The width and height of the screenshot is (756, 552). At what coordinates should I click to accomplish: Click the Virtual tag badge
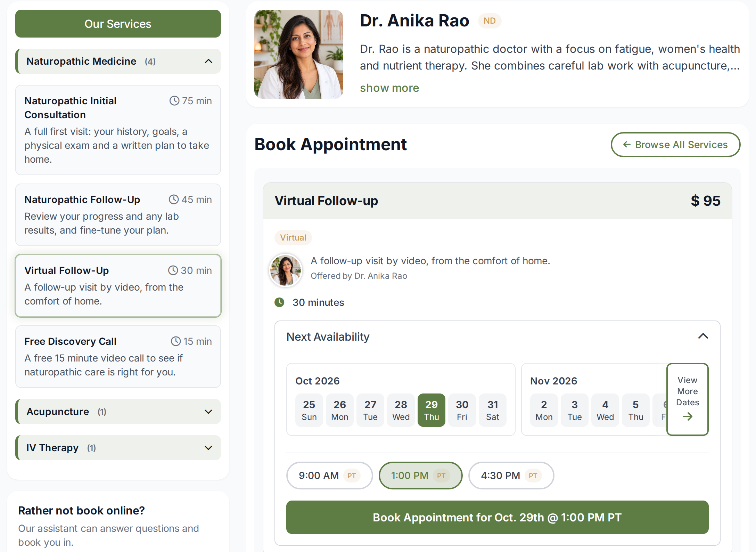tap(293, 238)
